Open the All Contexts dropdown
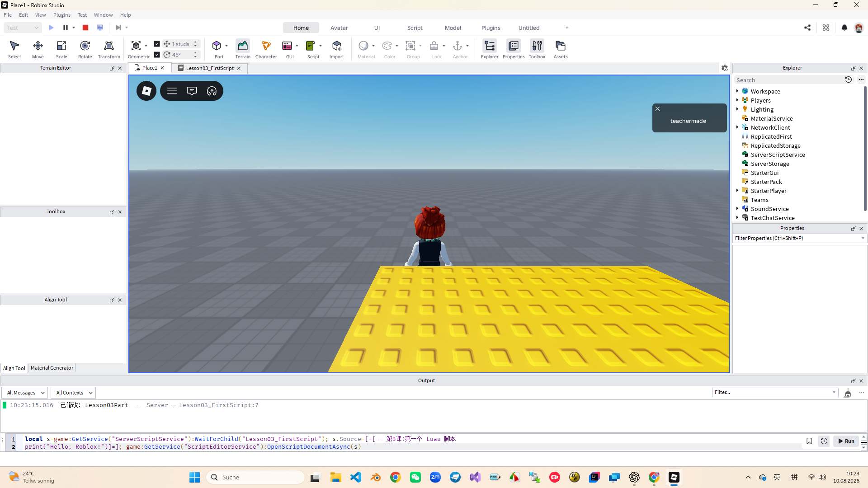This screenshot has width=868, height=488. (73, 393)
